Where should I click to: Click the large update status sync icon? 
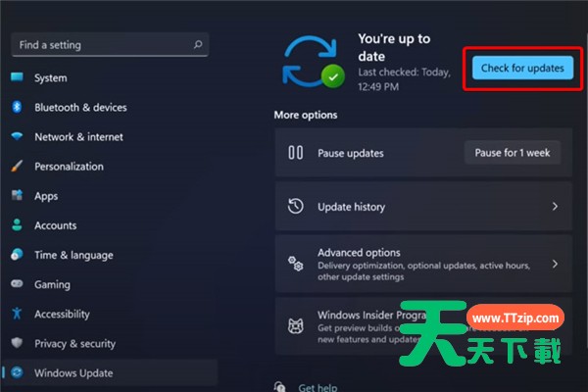click(314, 62)
